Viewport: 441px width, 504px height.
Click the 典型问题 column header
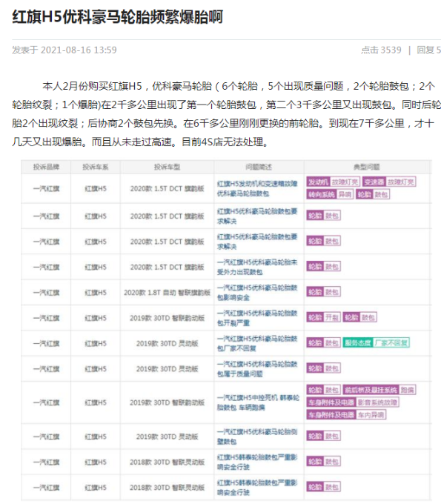point(367,167)
